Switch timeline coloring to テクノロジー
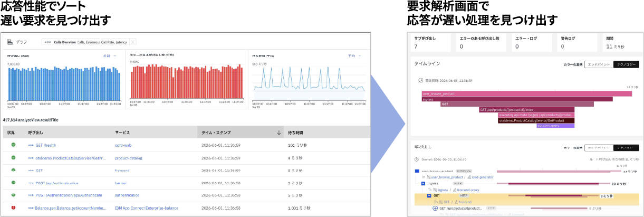Viewport: 644px width, 217px height. tap(626, 64)
